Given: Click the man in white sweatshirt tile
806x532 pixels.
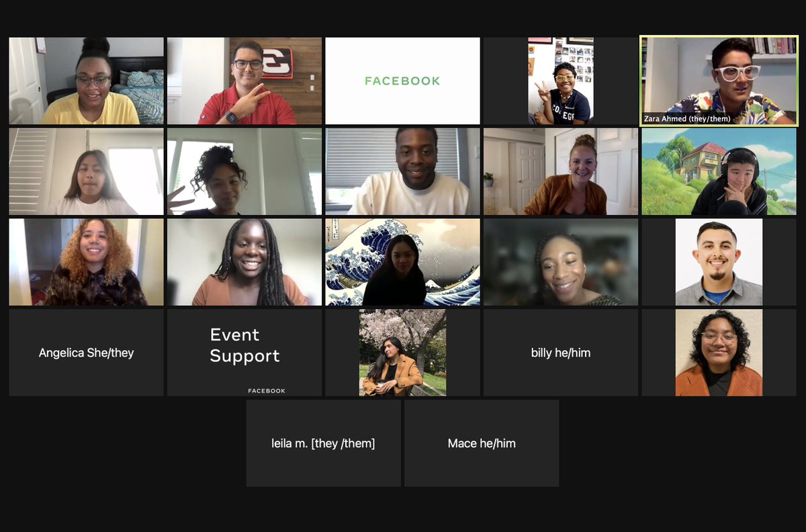Looking at the screenshot, I should point(402,171).
